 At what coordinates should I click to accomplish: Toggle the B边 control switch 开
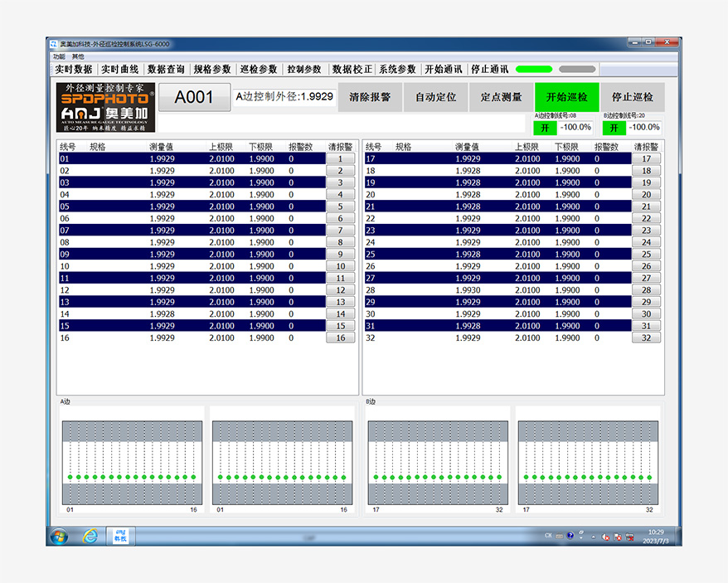pyautogui.click(x=614, y=128)
